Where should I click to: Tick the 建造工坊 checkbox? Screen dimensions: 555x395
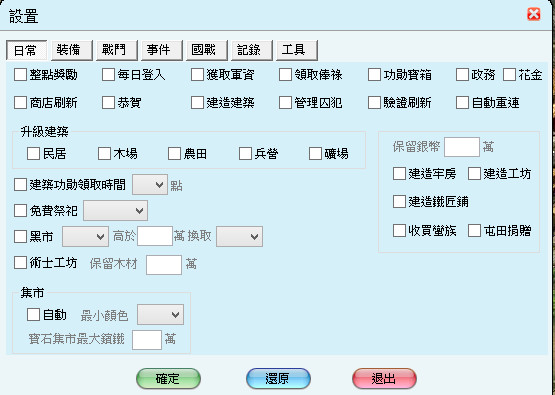click(474, 173)
